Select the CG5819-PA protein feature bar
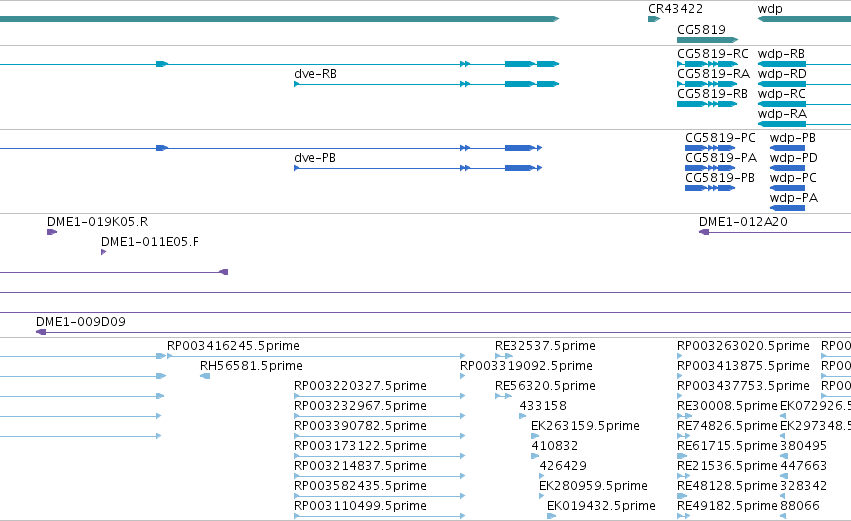 click(710, 168)
